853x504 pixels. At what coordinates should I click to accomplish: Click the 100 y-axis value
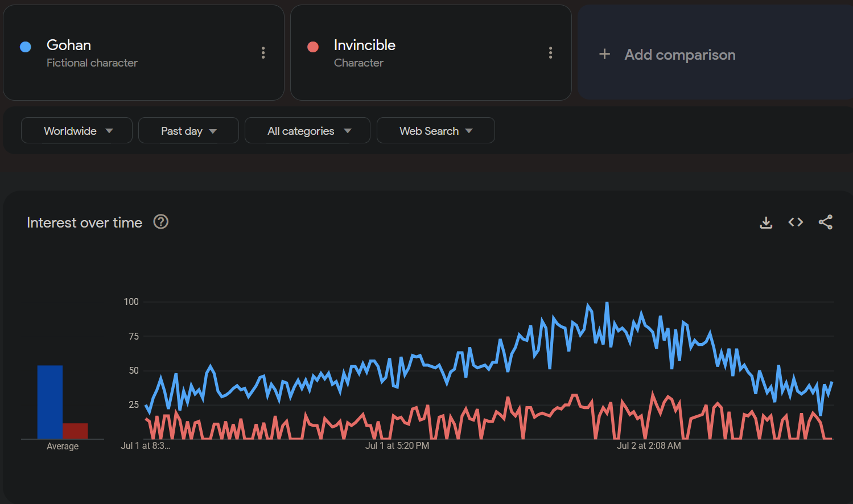tap(131, 301)
